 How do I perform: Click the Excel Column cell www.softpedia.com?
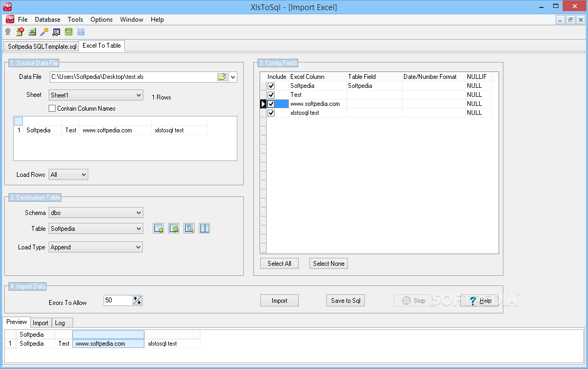pyautogui.click(x=318, y=104)
